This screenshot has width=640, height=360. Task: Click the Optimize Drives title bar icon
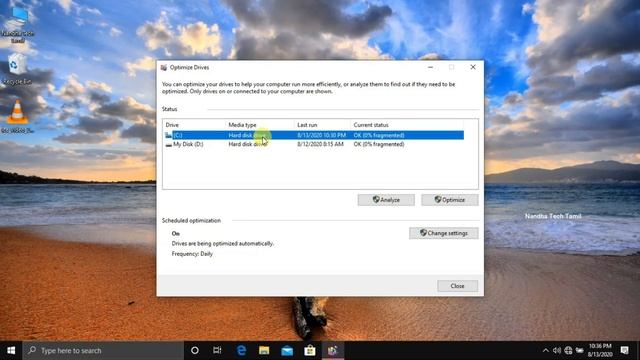coord(164,67)
